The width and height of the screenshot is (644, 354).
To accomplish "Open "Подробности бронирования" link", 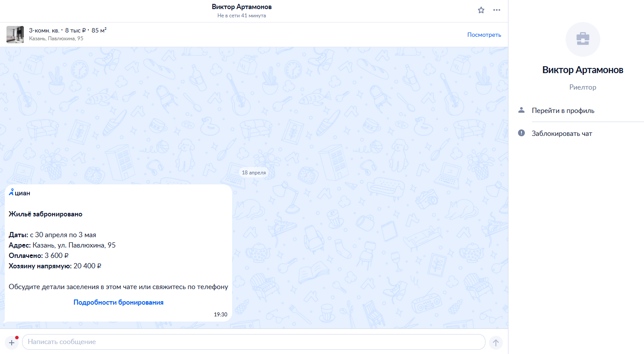I will (119, 303).
